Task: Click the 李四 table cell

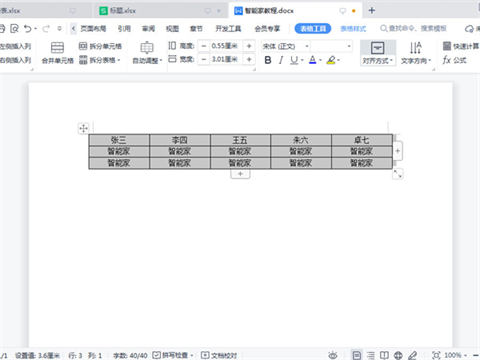Action: pyautogui.click(x=180, y=140)
